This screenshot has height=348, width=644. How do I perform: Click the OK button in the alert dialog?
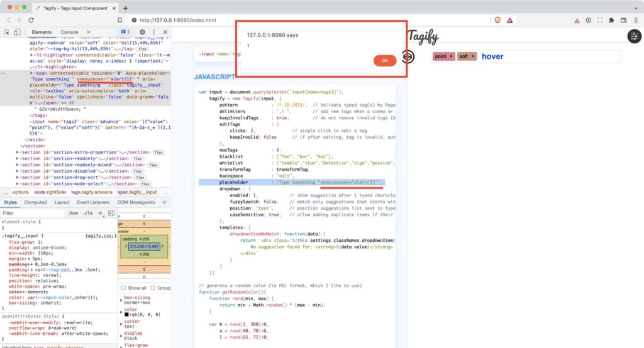(x=384, y=60)
